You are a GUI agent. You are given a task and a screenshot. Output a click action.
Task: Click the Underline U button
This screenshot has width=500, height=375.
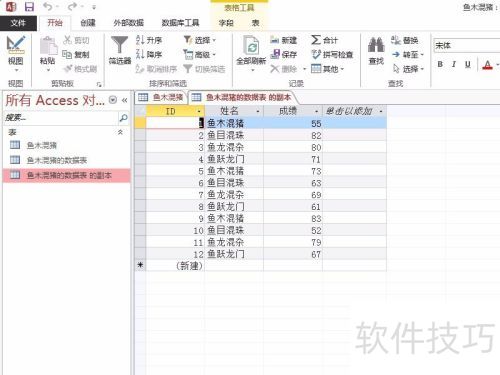[x=468, y=64]
